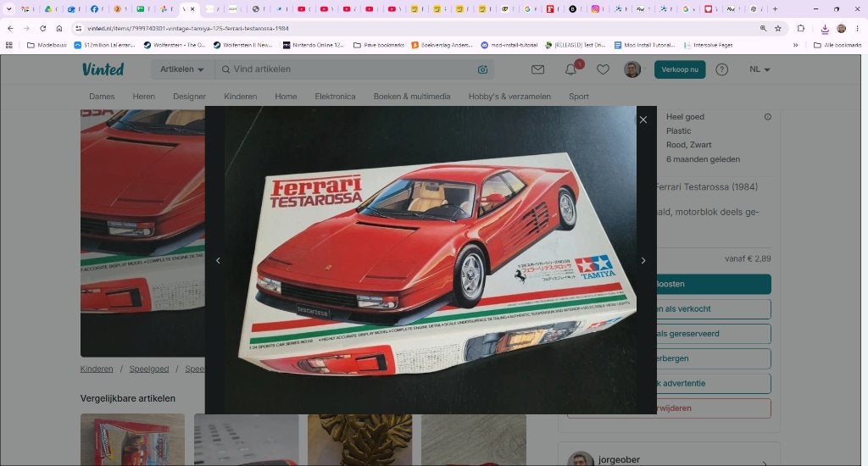Open the NL language dropdown
The height and width of the screenshot is (466, 868).
point(759,69)
